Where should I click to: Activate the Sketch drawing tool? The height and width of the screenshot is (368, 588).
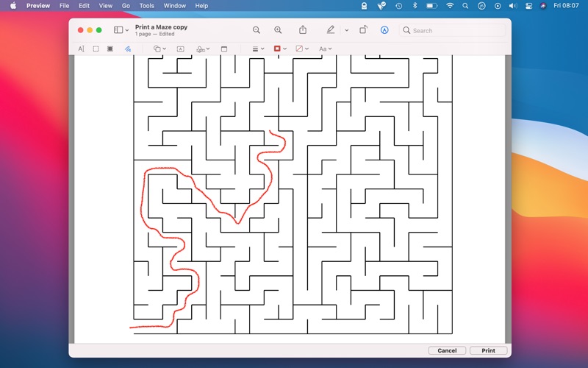pyautogui.click(x=128, y=49)
